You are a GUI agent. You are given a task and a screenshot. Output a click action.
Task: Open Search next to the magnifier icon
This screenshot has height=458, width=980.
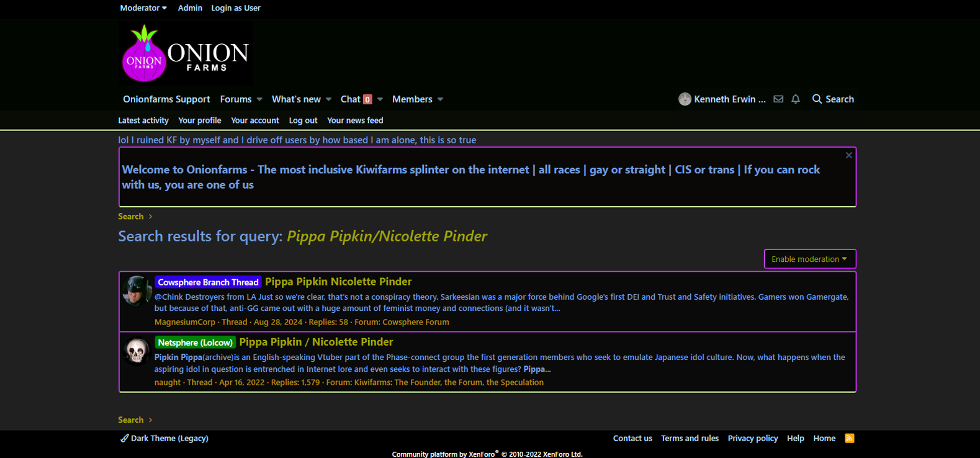click(x=833, y=99)
